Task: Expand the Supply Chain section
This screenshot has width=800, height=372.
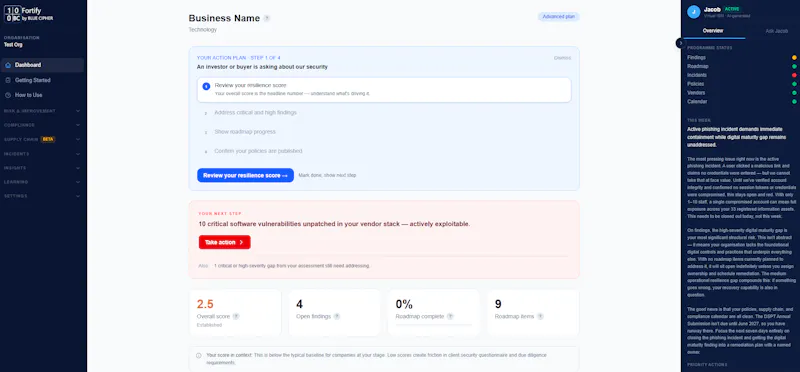Action: 42,139
